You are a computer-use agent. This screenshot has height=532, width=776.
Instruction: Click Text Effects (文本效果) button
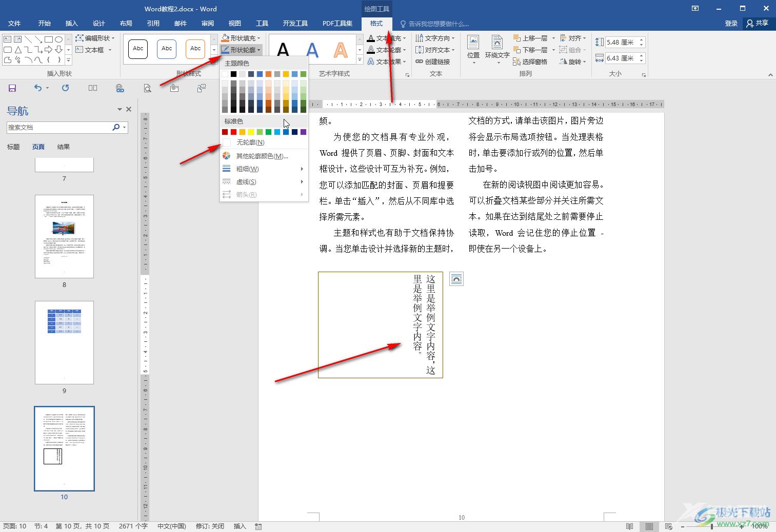click(387, 62)
